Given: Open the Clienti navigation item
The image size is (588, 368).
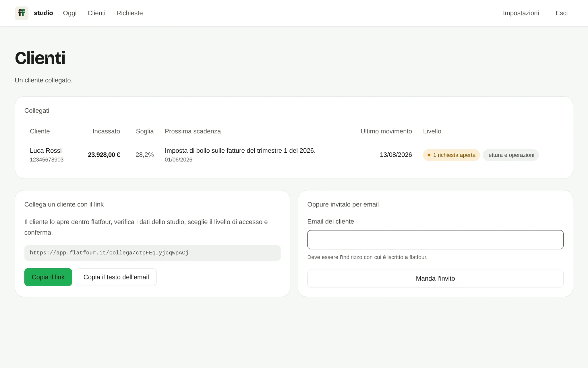Looking at the screenshot, I should click(x=96, y=13).
